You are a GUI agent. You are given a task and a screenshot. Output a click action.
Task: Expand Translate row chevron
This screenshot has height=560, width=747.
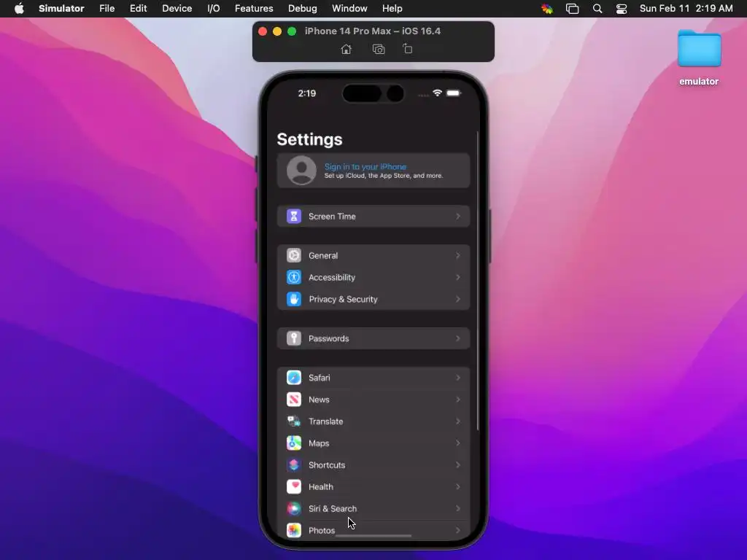tap(458, 421)
